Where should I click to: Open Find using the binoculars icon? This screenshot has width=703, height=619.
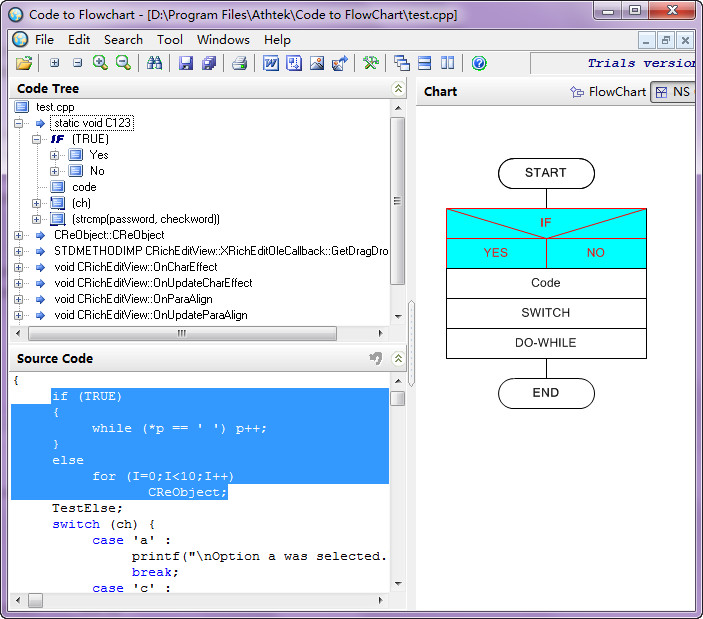click(154, 63)
